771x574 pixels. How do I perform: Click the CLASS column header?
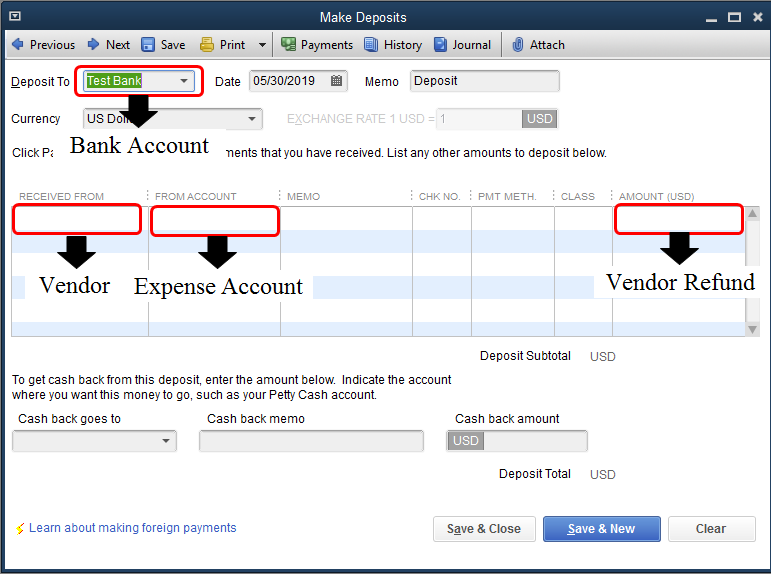578,196
